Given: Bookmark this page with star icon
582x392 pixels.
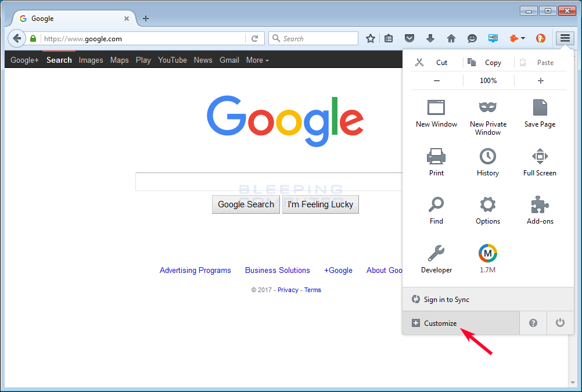Looking at the screenshot, I should (371, 38).
